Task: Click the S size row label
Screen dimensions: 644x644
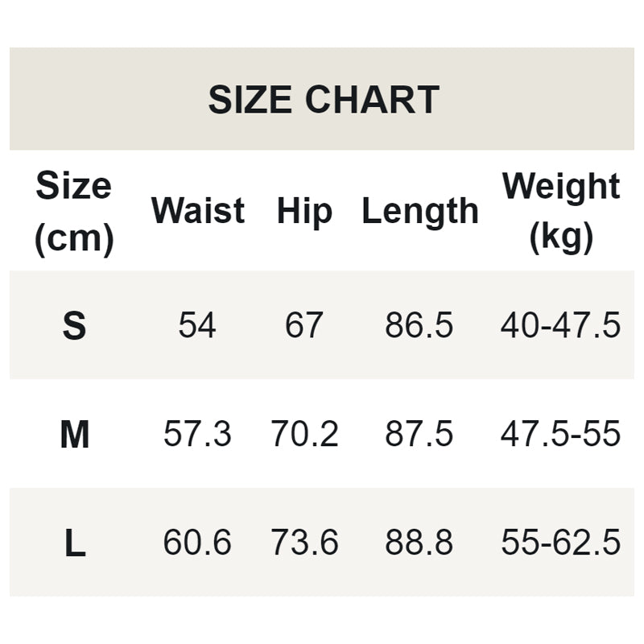Action: point(74,326)
